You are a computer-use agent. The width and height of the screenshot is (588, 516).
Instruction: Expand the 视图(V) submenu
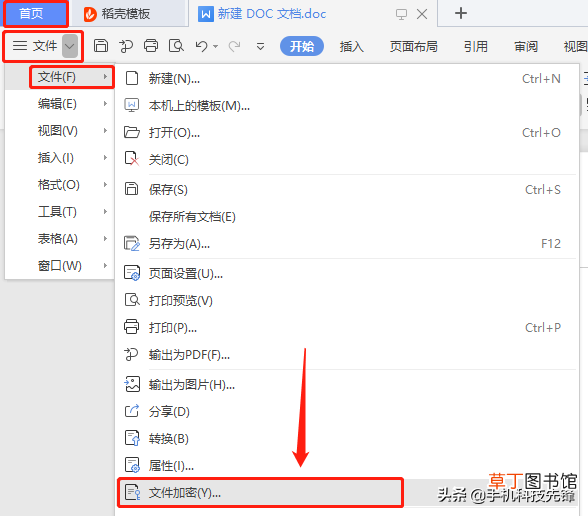coord(60,130)
